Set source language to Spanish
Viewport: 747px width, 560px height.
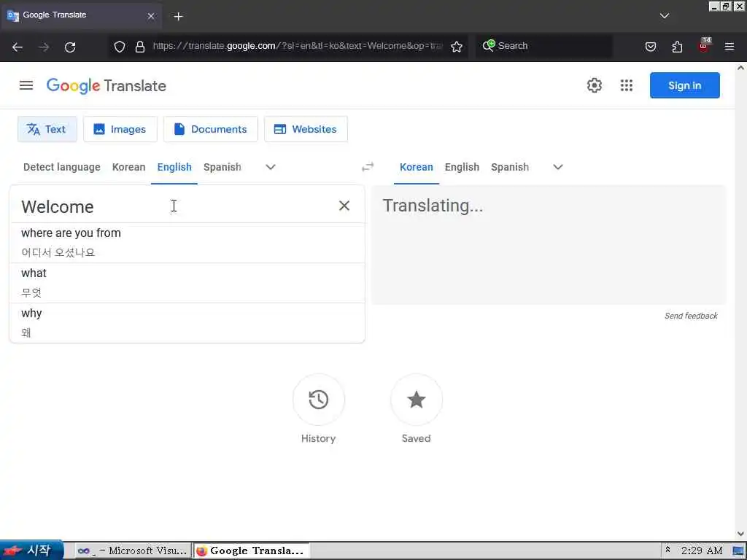point(222,167)
